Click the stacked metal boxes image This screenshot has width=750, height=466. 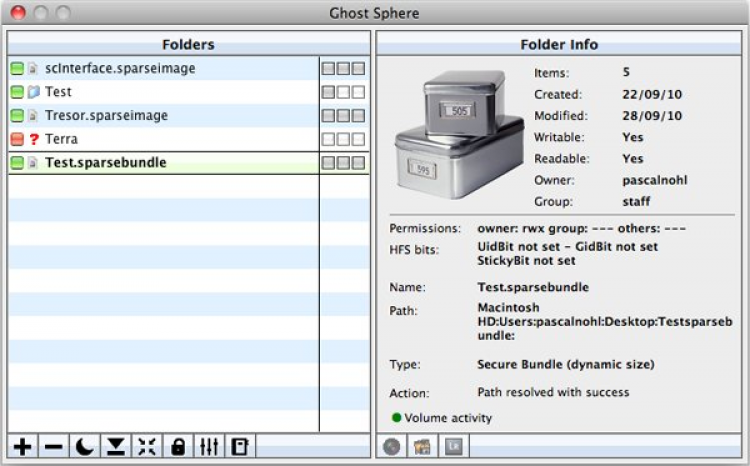[459, 134]
